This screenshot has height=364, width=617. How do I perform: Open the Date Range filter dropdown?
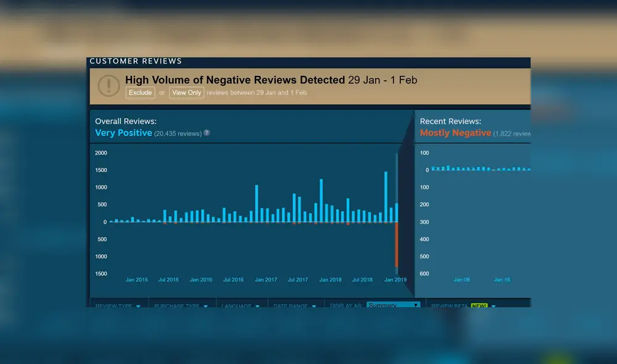(294, 305)
